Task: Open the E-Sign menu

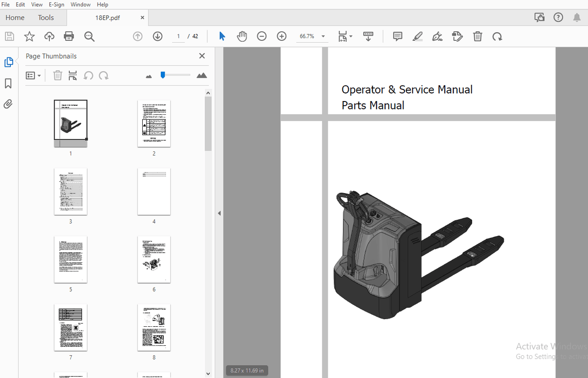Action: click(56, 4)
